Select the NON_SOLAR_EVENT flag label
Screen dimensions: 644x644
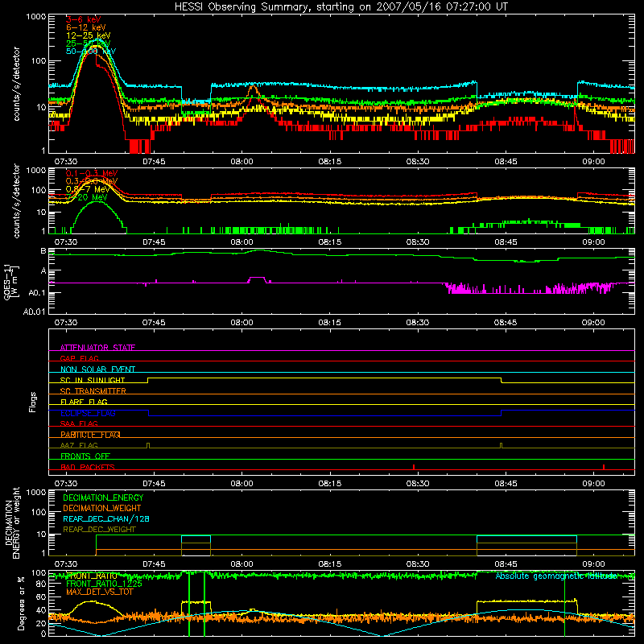coord(97,369)
